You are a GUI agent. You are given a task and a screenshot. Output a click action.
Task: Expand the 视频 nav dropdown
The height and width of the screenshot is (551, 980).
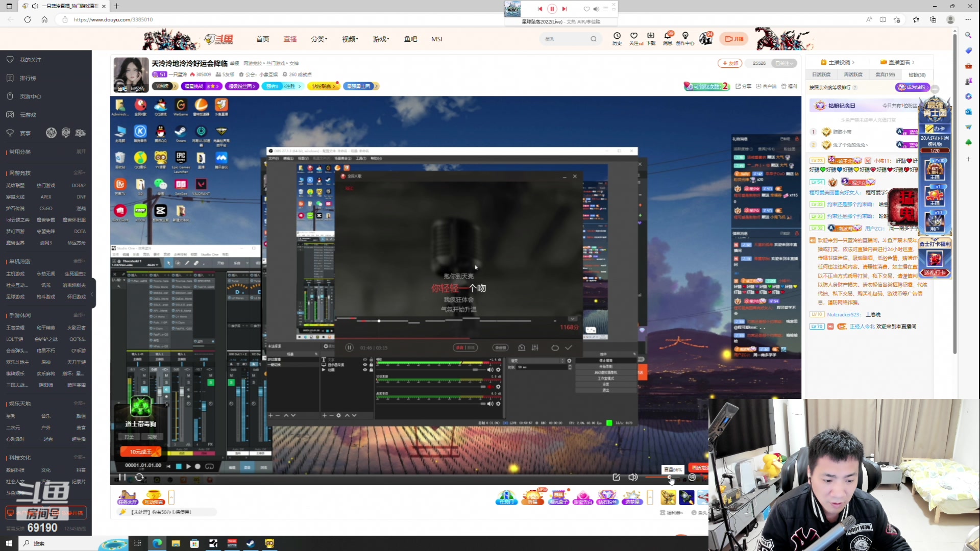(x=350, y=39)
